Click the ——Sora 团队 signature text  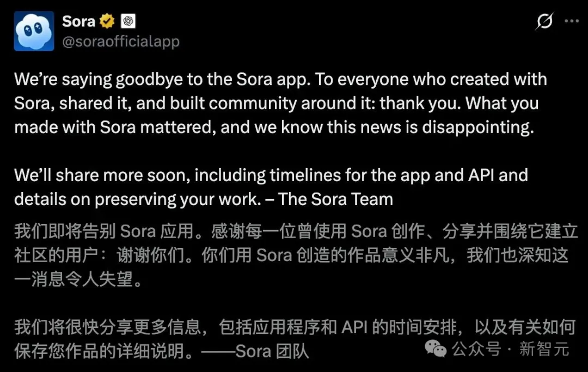255,351
